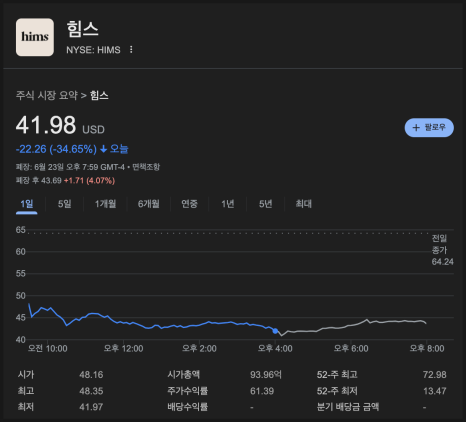The image size is (466, 422).
Task: Click the +1.71 (4.07%) after-hours change
Action: click(x=89, y=181)
